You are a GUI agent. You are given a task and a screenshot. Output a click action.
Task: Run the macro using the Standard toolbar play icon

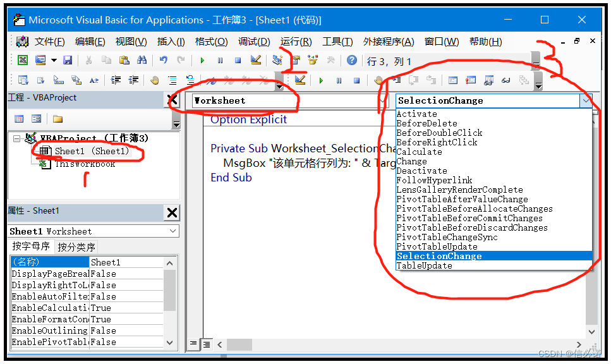click(x=202, y=61)
